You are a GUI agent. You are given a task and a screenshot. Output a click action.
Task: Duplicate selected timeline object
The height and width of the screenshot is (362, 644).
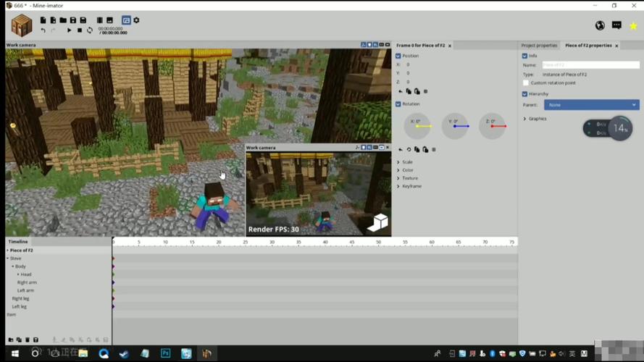click(19, 340)
